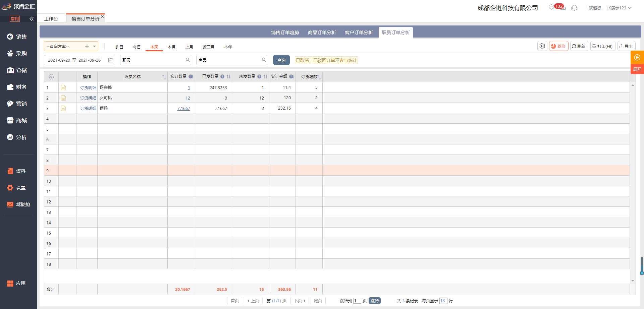Click the 查询 search button
Screen dimensions: 644x309
(x=281, y=60)
